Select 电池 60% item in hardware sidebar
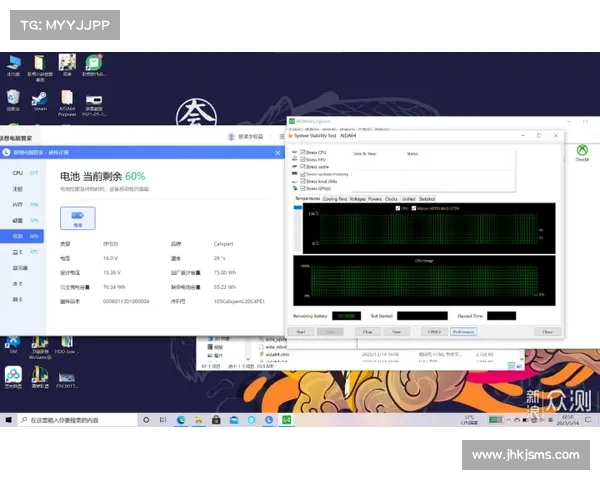The height and width of the screenshot is (480, 600). tap(22, 236)
